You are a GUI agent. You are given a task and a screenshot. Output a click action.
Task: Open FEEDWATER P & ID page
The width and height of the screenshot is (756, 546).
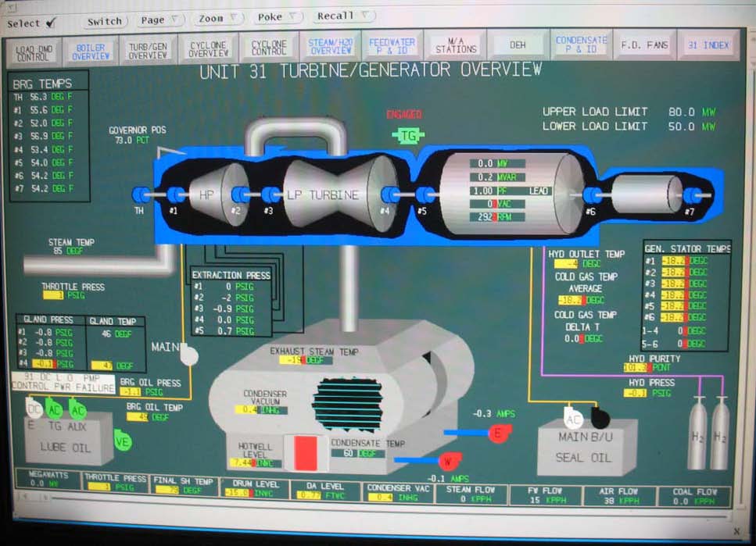(x=392, y=45)
